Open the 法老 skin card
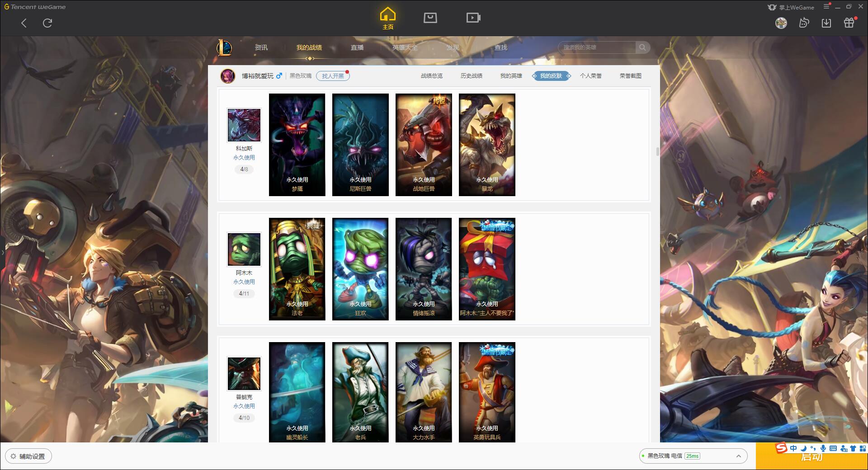The width and height of the screenshot is (868, 470). tap(297, 269)
